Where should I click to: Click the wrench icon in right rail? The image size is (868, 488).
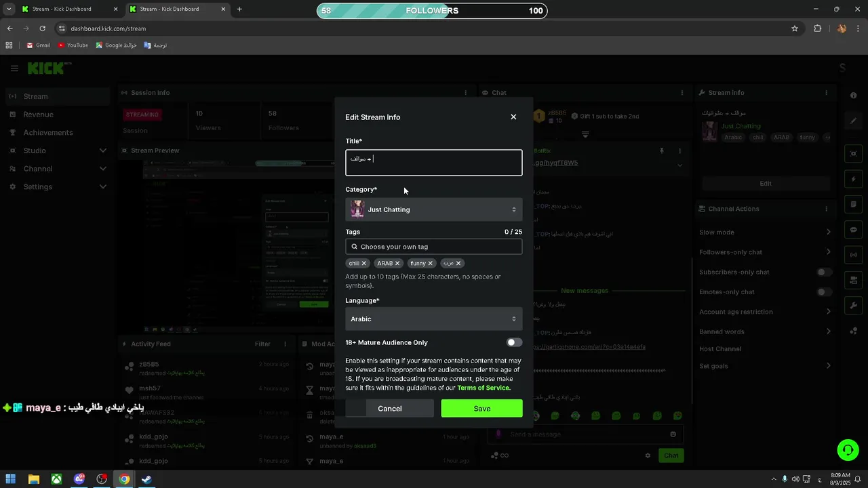[x=854, y=306]
